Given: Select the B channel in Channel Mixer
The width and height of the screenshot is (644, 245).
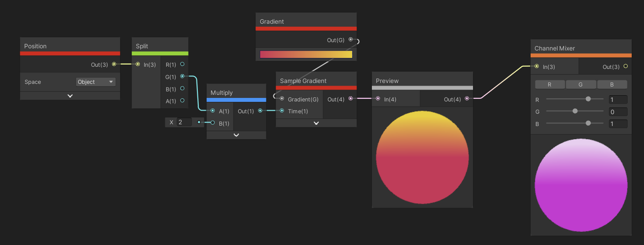Looking at the screenshot, I should [612, 85].
